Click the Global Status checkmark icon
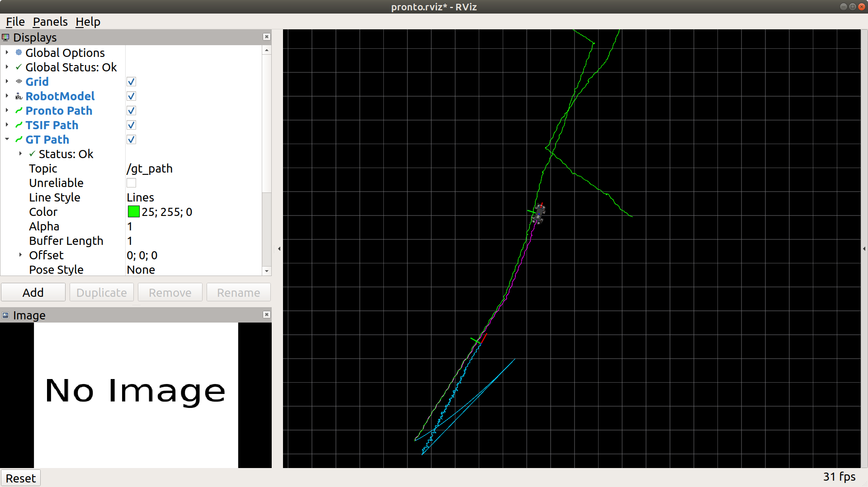 pos(19,67)
